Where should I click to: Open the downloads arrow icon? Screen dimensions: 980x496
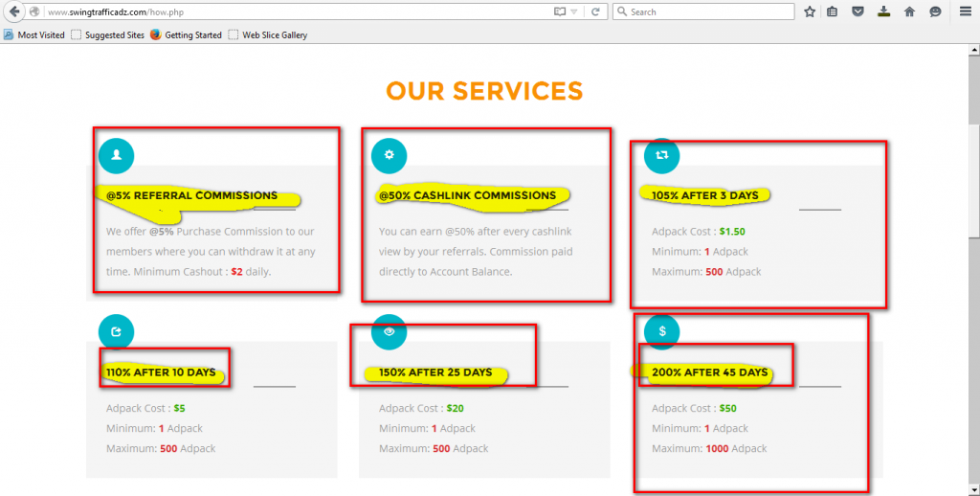(x=883, y=12)
